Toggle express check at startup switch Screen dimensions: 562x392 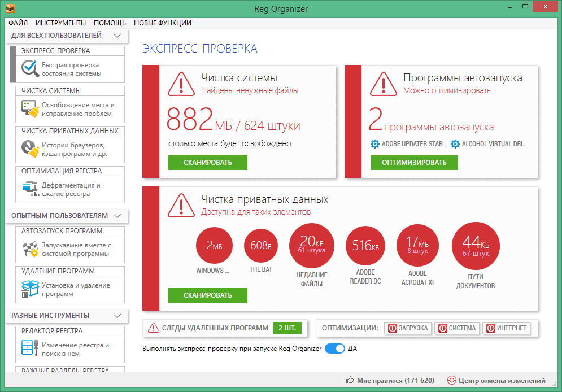(x=334, y=349)
